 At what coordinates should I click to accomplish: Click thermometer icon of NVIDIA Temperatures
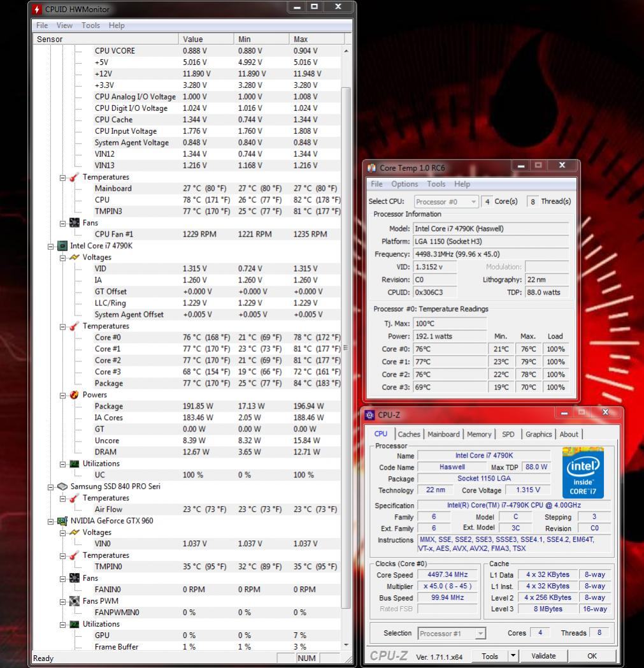[74, 556]
